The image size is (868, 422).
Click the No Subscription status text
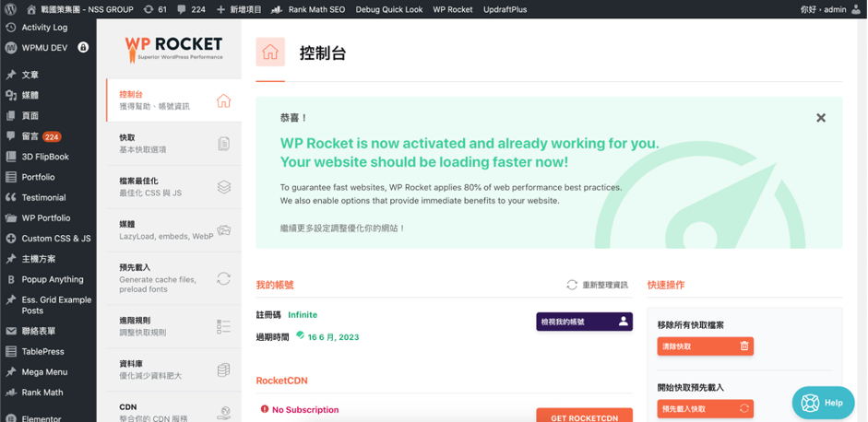point(305,410)
